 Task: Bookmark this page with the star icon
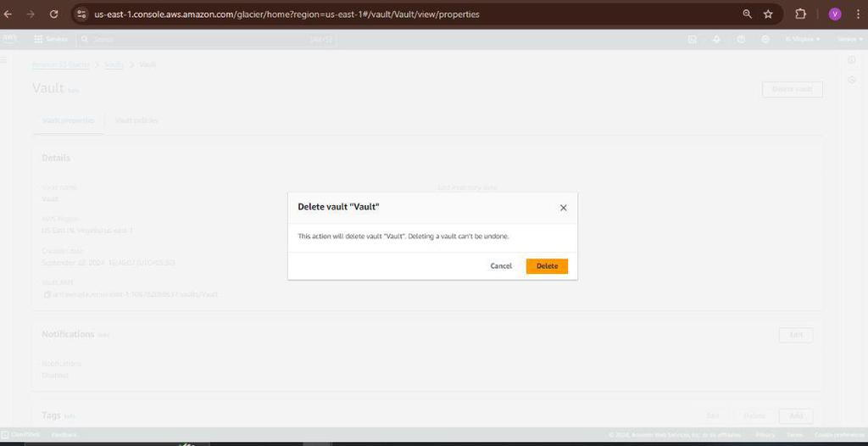pos(768,14)
